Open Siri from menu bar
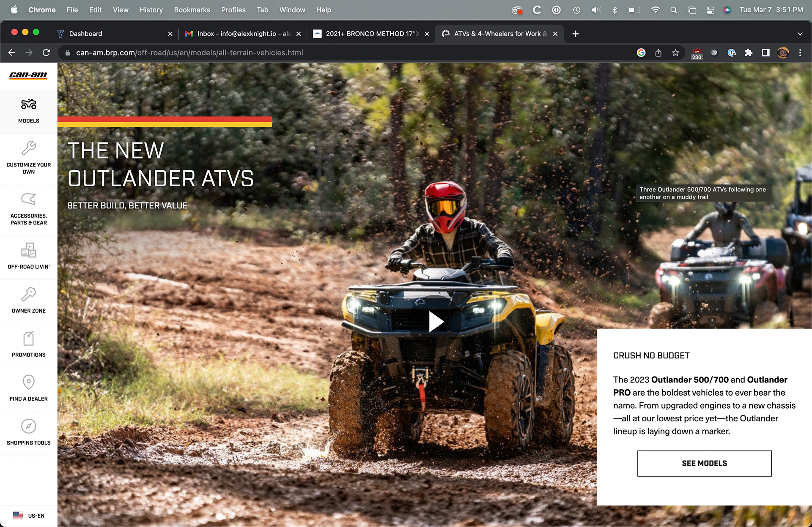The width and height of the screenshot is (812, 527). [x=727, y=10]
